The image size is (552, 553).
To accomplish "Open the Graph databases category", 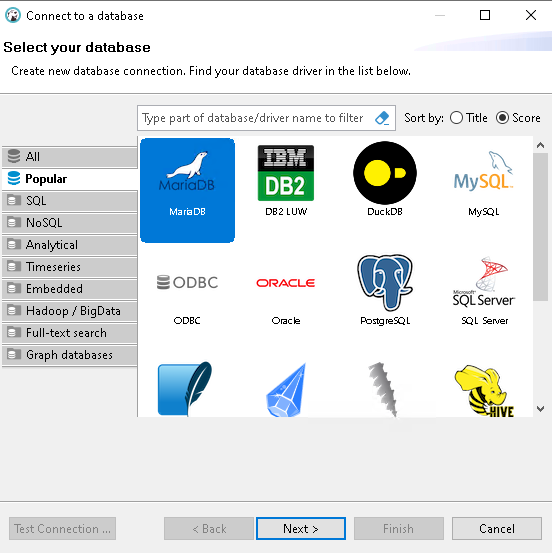I will pos(70,355).
